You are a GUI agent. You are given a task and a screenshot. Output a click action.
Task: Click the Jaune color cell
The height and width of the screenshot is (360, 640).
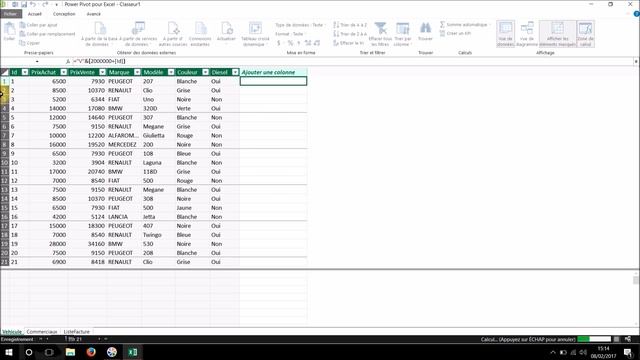[193, 208]
